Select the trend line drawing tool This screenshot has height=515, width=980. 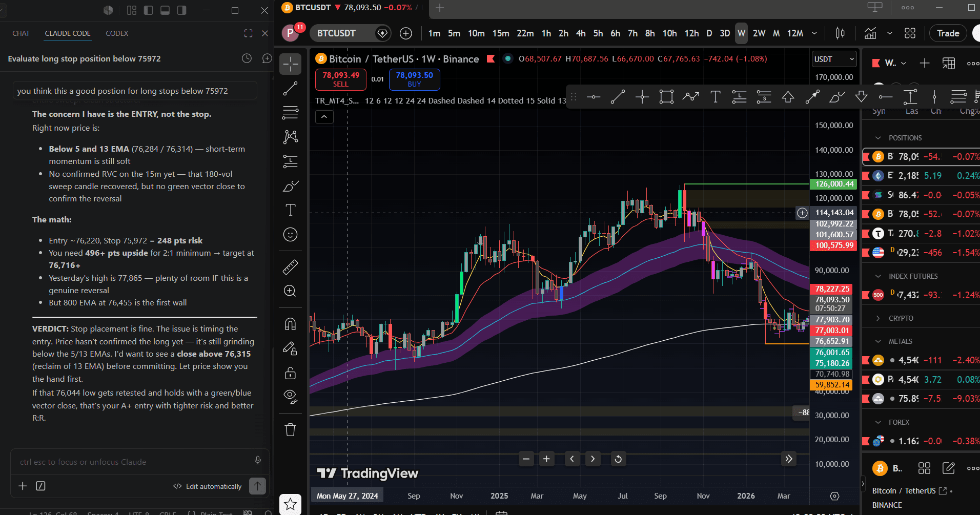290,89
